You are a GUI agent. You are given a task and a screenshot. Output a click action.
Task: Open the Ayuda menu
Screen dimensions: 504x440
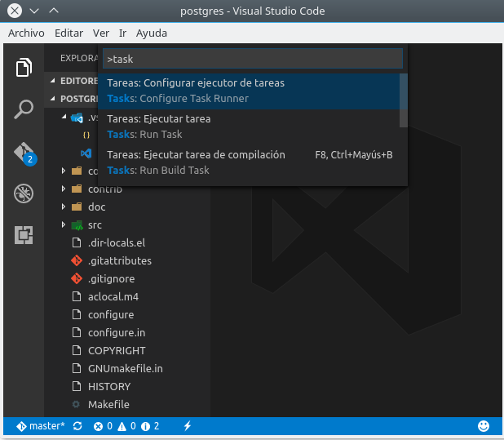[x=151, y=33]
